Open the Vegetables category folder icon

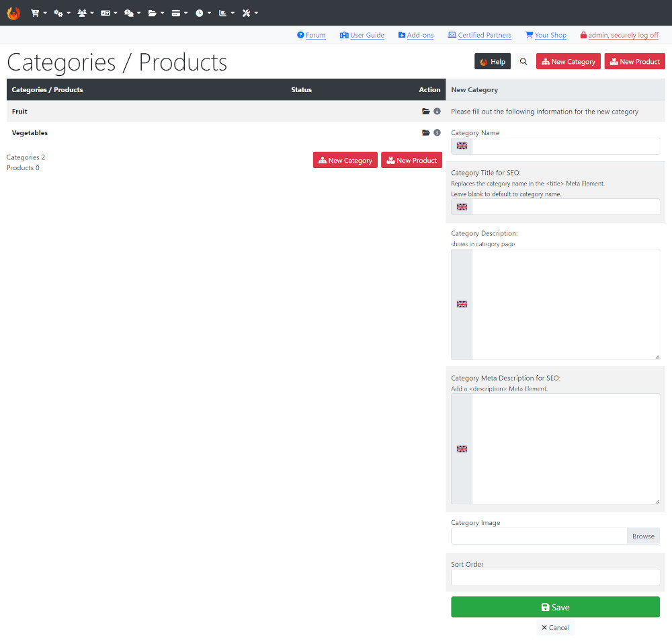[425, 132]
